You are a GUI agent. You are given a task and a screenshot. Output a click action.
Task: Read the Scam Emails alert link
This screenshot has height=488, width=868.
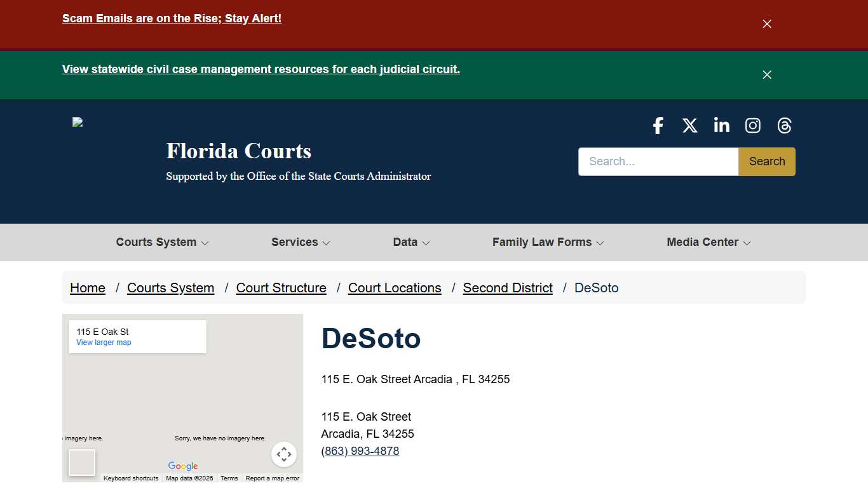click(x=172, y=18)
